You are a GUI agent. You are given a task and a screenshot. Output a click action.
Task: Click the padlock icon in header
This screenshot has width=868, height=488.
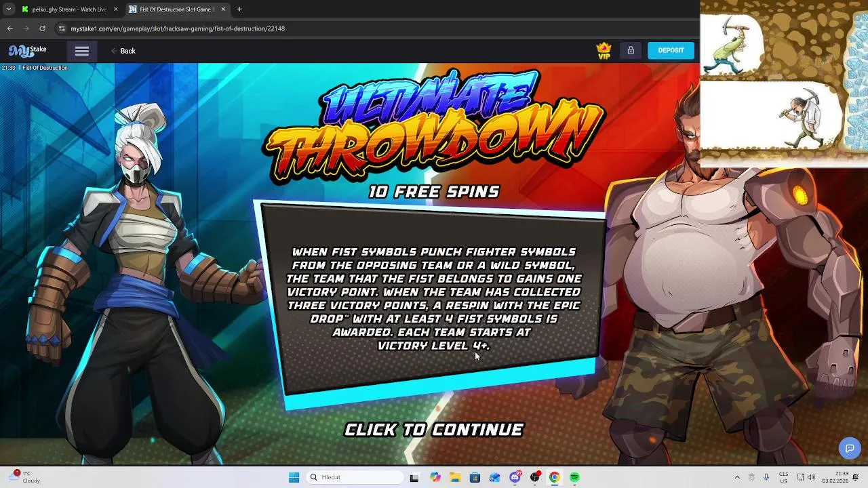pyautogui.click(x=631, y=50)
